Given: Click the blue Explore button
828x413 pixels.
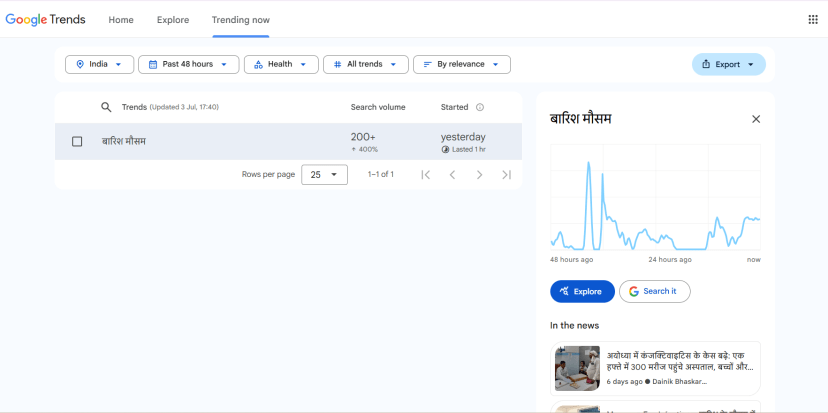Looking at the screenshot, I should (582, 292).
